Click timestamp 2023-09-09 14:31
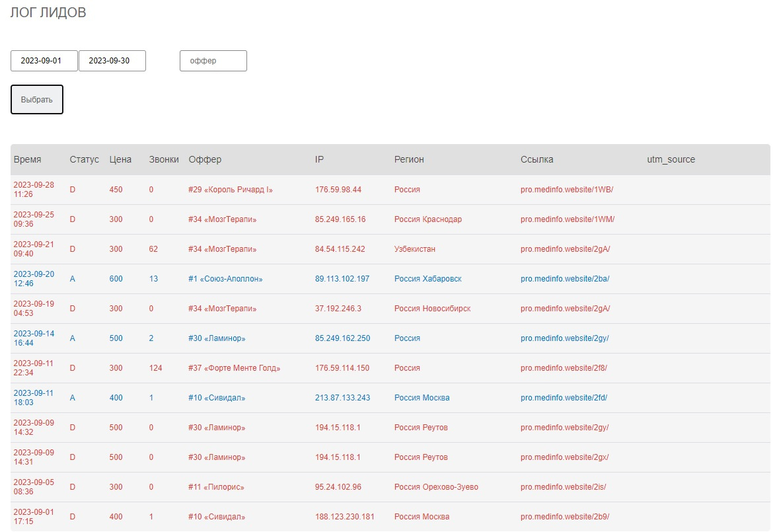Viewport: 779px width, 532px height. 34,457
